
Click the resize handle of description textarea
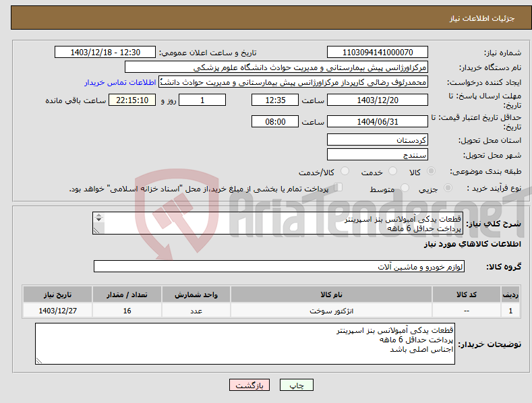96,230
